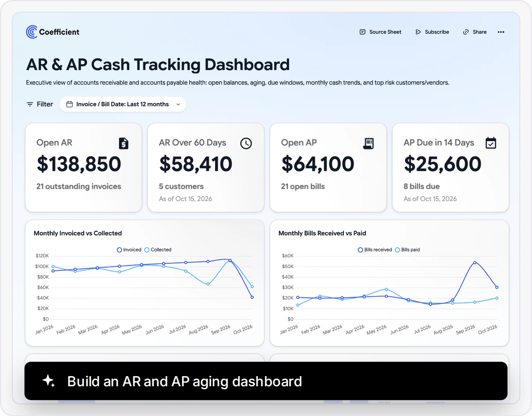Click the bill receipt icon on Open AP
Image resolution: width=532 pixels, height=416 pixels.
click(x=368, y=143)
